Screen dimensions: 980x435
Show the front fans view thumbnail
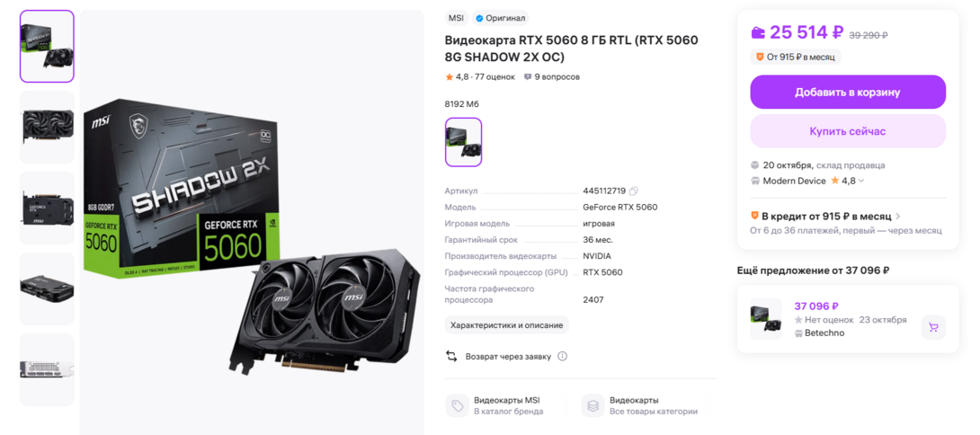click(47, 127)
